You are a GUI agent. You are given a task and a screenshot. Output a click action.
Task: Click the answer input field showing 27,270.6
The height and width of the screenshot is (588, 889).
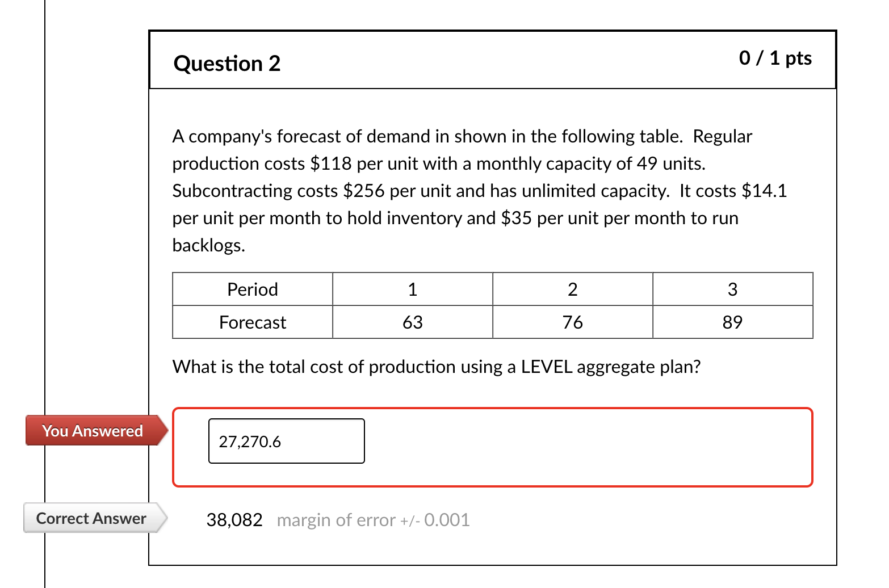coord(286,441)
